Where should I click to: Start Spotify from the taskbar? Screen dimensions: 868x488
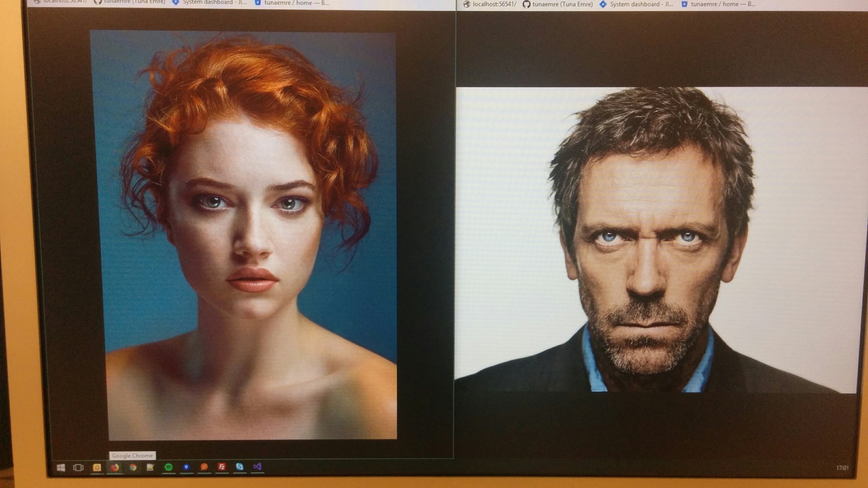[x=168, y=468]
